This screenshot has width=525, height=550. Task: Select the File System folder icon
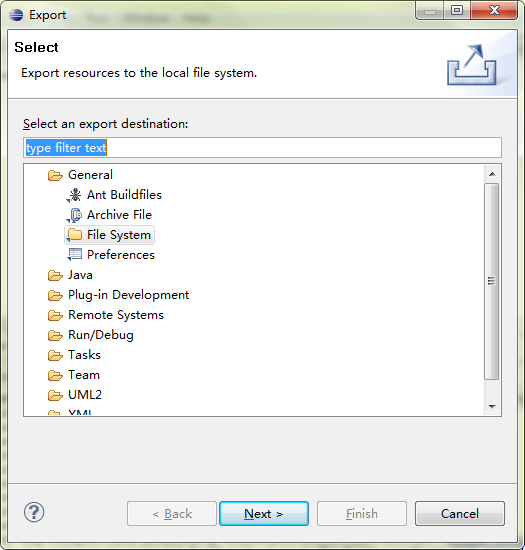click(74, 235)
